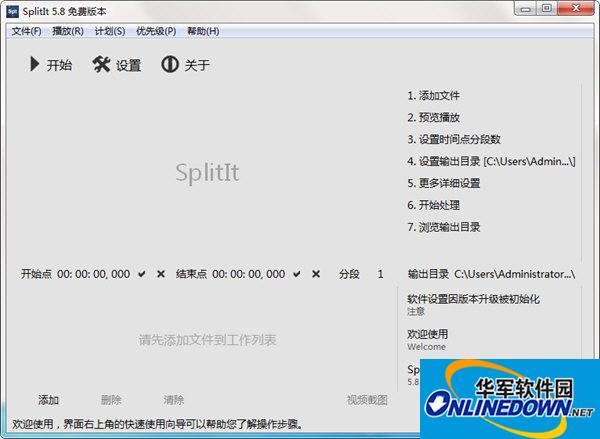Edit the 开始点 time field
The image size is (600, 439).
[x=93, y=274]
